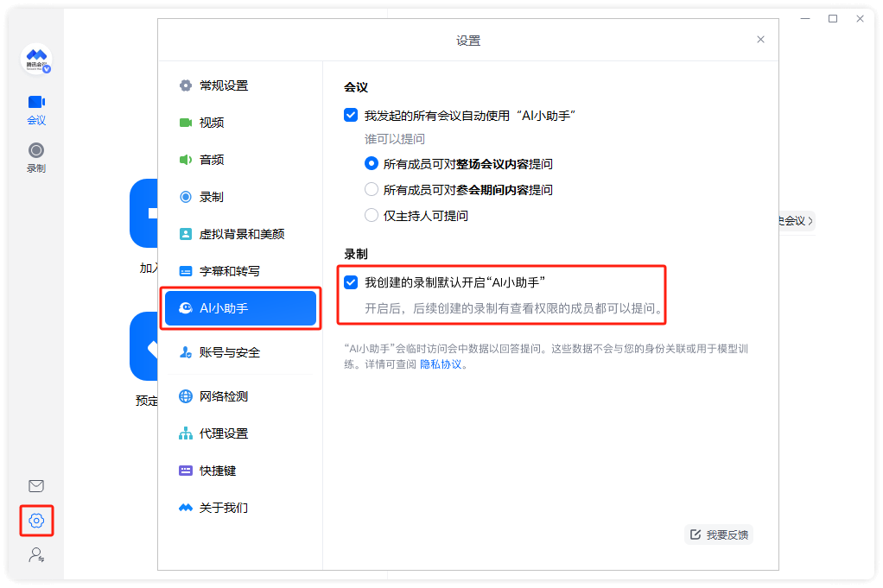Open the 视频 settings section
Screen dimensions: 883x588
pyautogui.click(x=227, y=123)
